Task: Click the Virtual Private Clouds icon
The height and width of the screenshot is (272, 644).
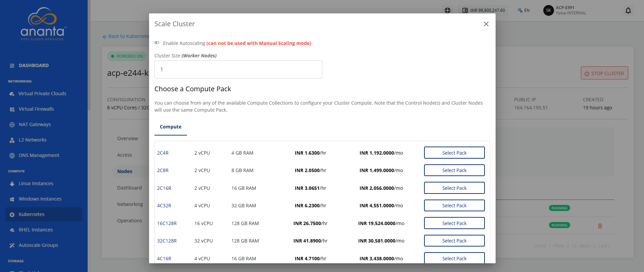Action: pos(12,94)
